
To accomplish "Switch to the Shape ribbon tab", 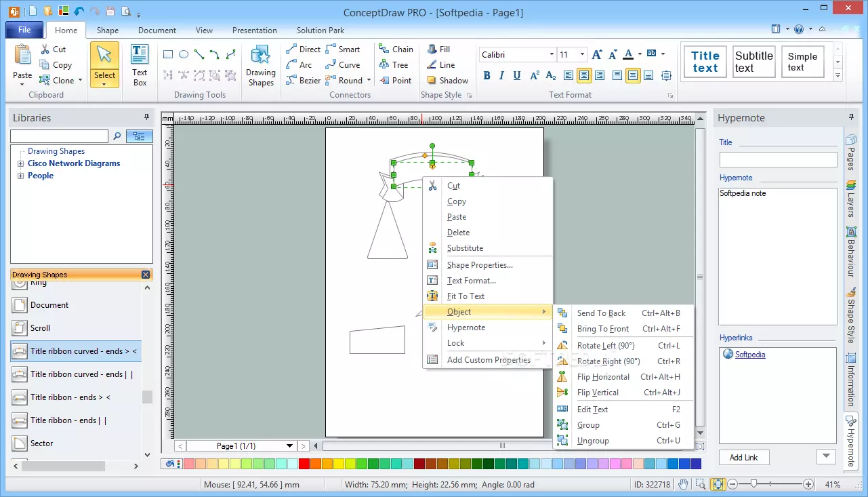I will 107,30.
